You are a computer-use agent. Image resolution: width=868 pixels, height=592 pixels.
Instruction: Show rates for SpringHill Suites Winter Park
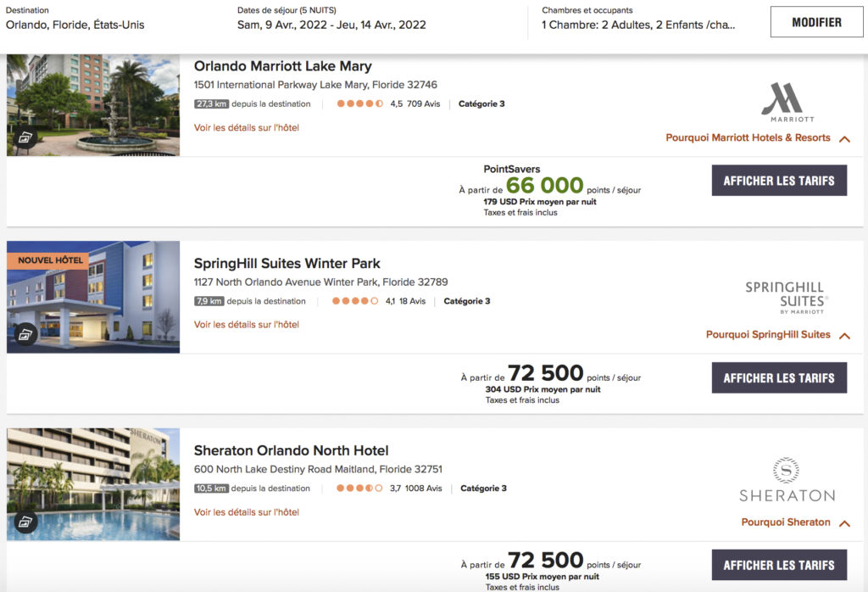(x=778, y=378)
